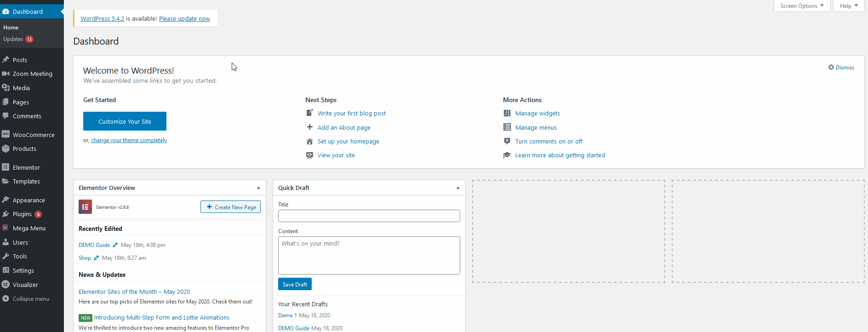Viewport: 868px width, 332px height.
Task: Open the WordPress 5.4.2 link
Action: pyautogui.click(x=102, y=19)
